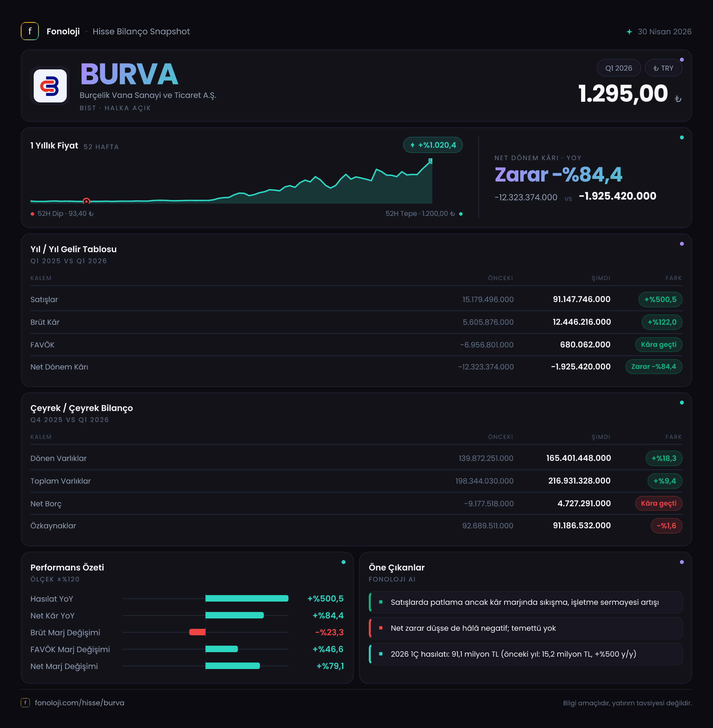Click the Net Borç previous value -9.177.518.000

click(489, 503)
